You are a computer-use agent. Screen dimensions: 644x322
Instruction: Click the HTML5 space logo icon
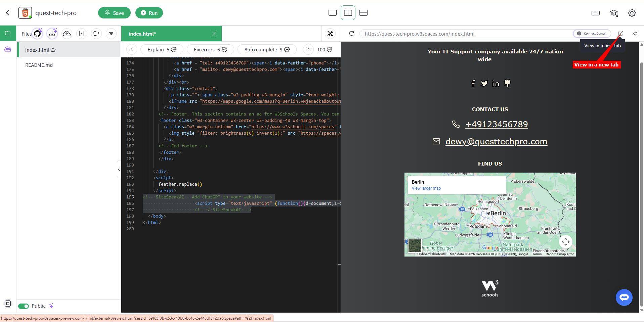click(25, 13)
